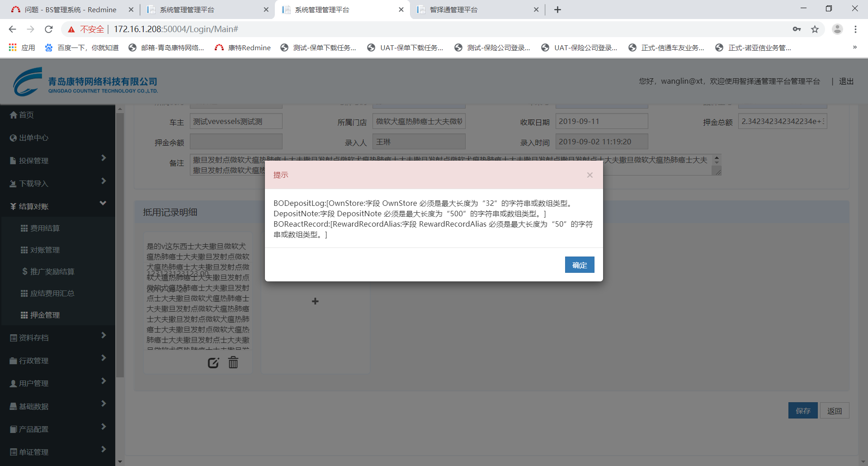Viewport: 868px width, 466px height.
Task: Open the 测试-保险公司登录 bookmark
Action: (x=492, y=48)
